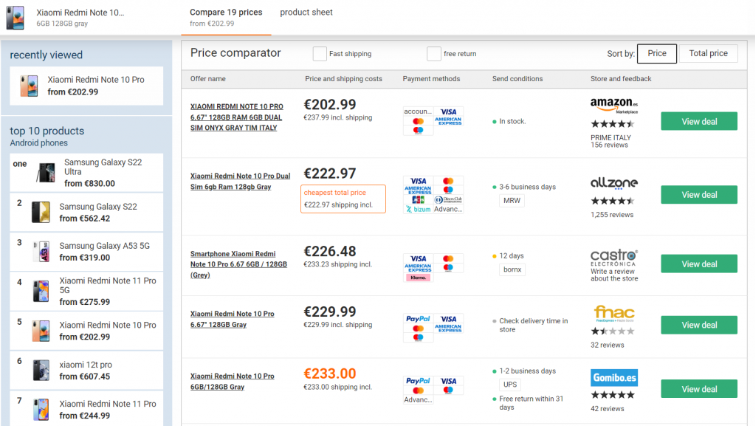Click the Samsung Galaxy S22 Ultra image
755x426 pixels.
pyautogui.click(x=46, y=173)
